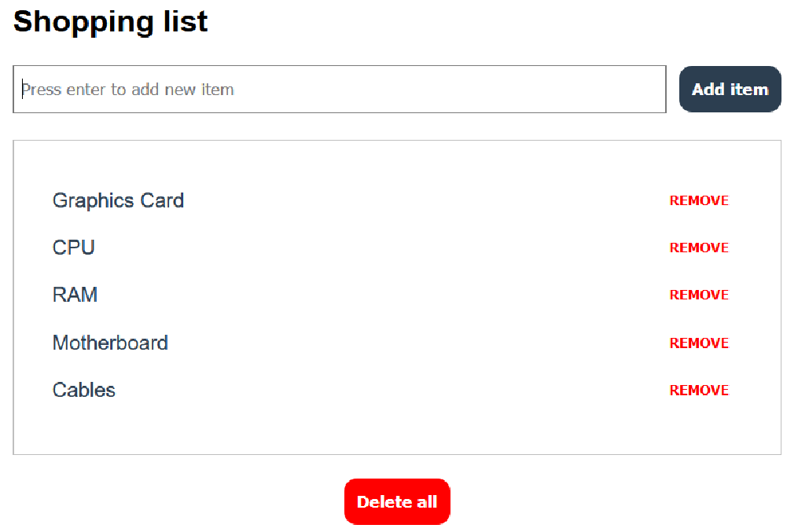Viewport: 798px width, 532px height.
Task: Click the RAM list item text
Action: coord(75,295)
